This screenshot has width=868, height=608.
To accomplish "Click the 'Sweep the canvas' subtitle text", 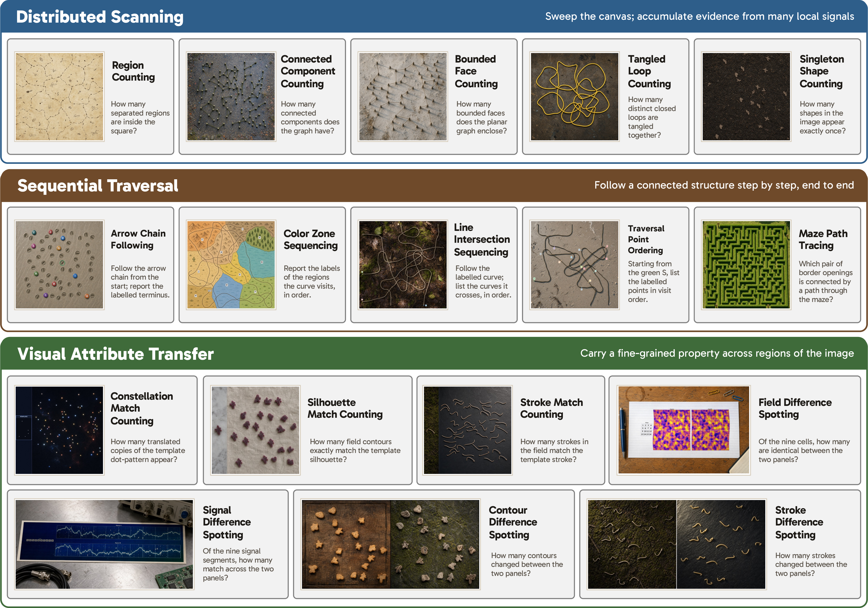I will point(699,16).
